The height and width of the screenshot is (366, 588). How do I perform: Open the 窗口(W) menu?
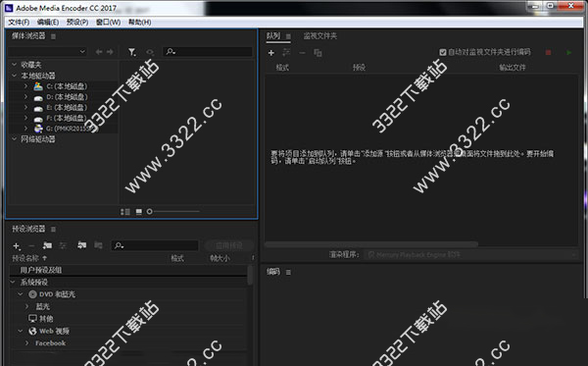click(109, 23)
